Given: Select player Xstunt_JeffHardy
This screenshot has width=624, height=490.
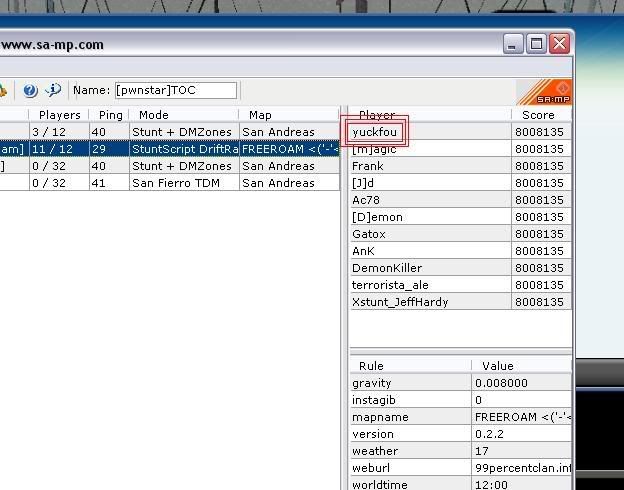Looking at the screenshot, I should click(x=400, y=302).
